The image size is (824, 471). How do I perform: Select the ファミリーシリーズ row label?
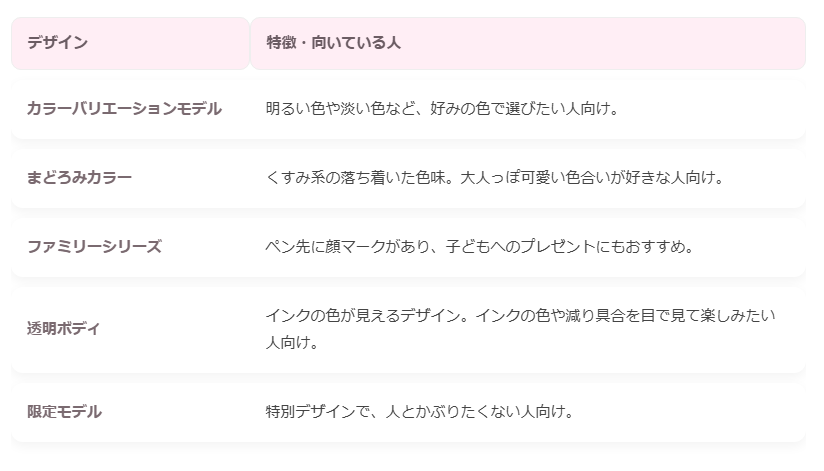(x=94, y=246)
